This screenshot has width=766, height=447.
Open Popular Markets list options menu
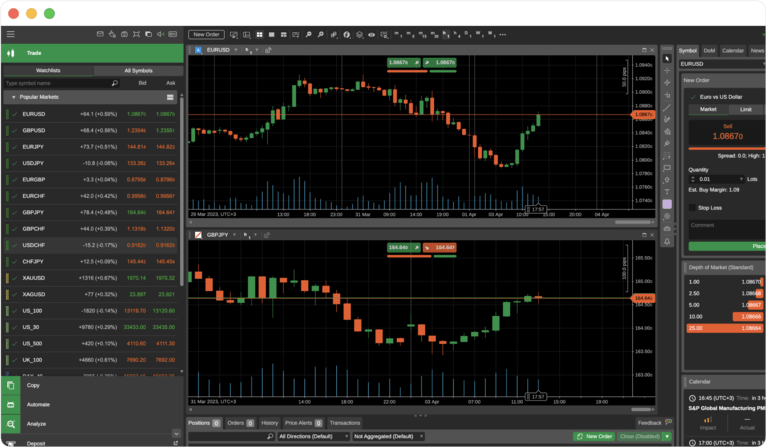[x=171, y=98]
